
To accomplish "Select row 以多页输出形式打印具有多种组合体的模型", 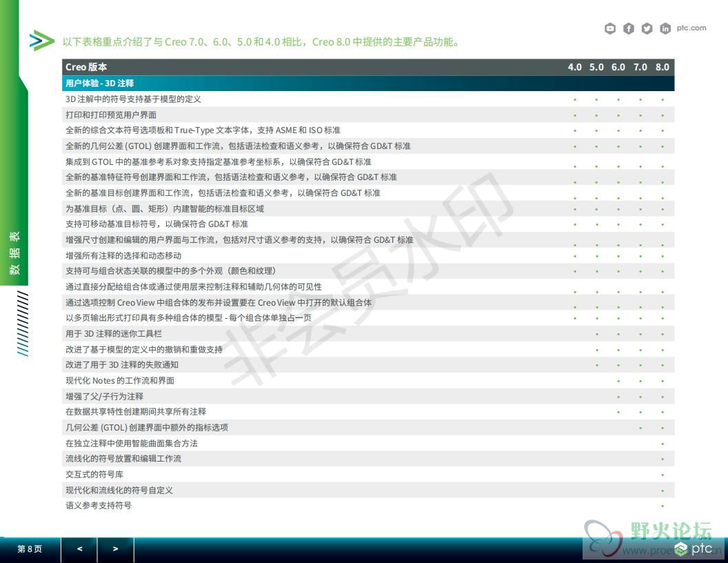I will click(x=368, y=318).
